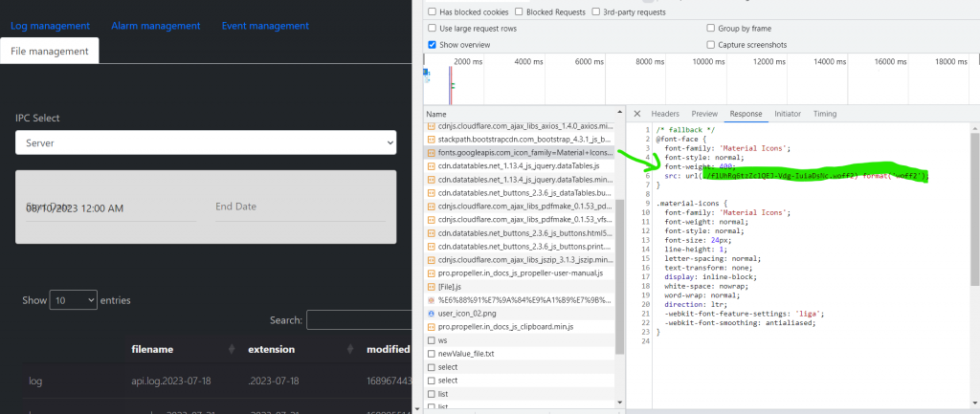Click the filename column header
The width and height of the screenshot is (980, 414).
point(152,349)
